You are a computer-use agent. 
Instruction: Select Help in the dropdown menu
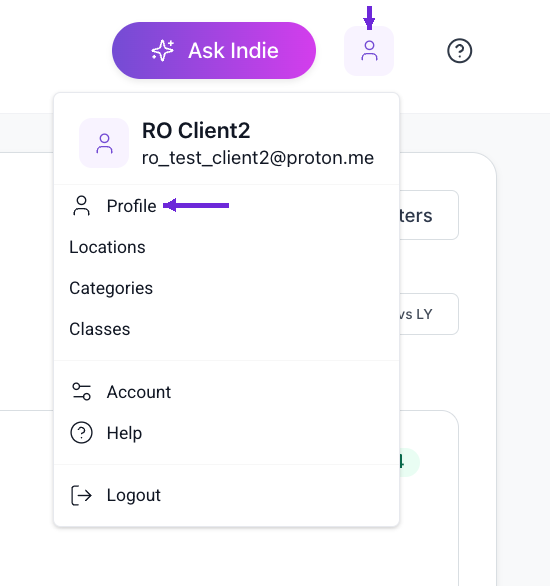click(x=226, y=433)
